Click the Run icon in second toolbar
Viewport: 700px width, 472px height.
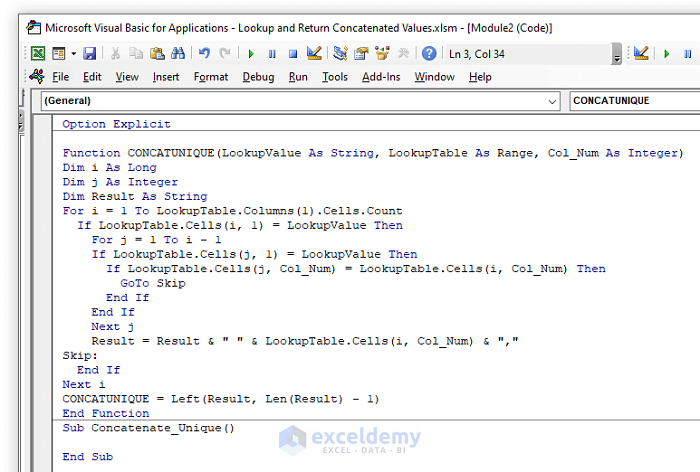667,54
